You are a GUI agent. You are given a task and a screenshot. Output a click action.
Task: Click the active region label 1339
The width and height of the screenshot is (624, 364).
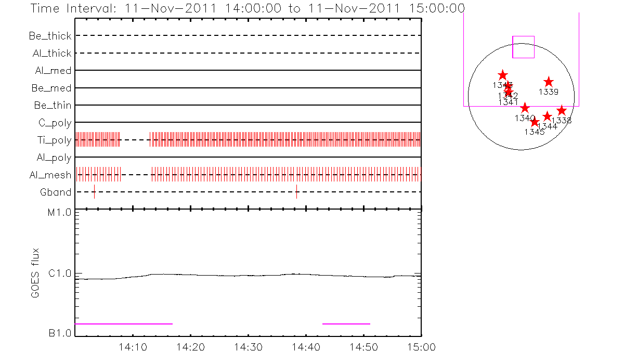549,92
